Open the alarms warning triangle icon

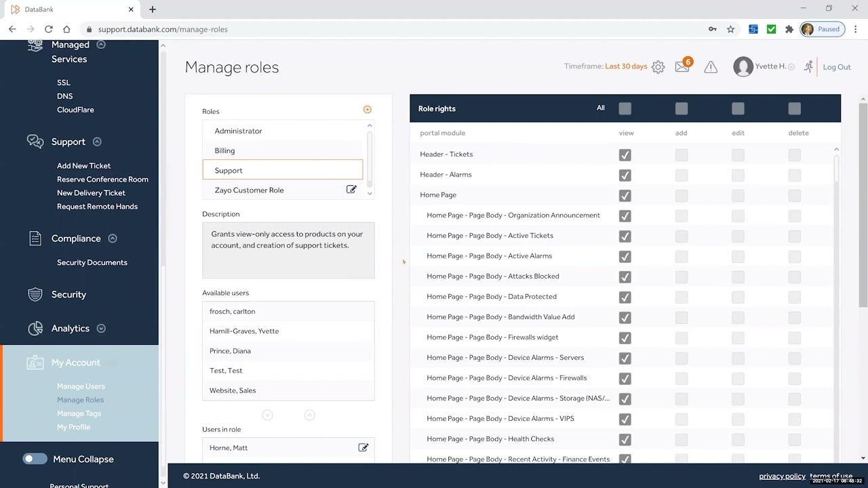(x=711, y=67)
